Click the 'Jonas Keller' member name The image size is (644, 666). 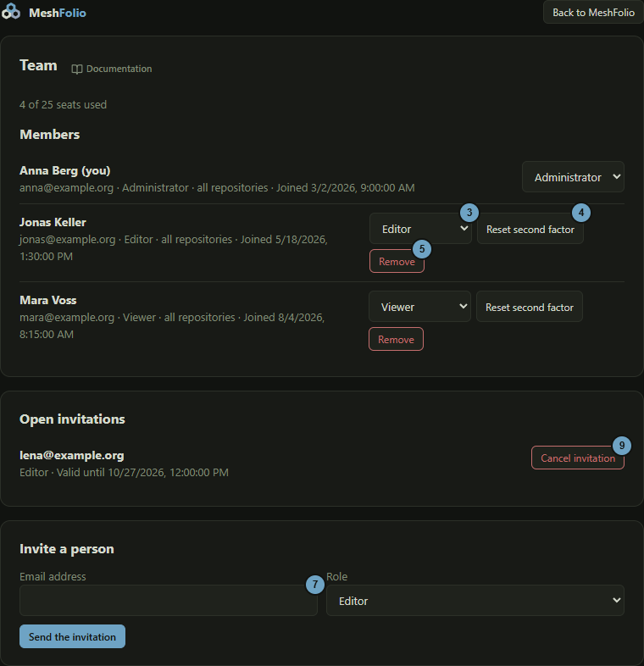click(x=53, y=222)
